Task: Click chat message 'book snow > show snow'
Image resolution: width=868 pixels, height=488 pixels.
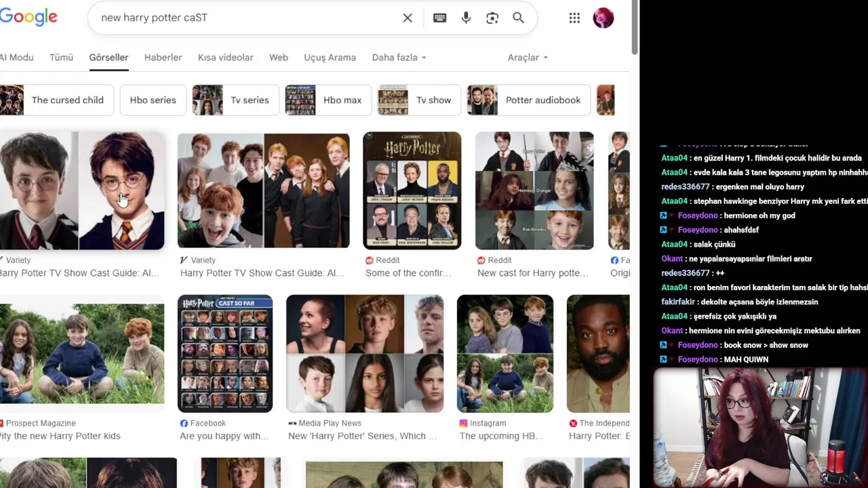Action: pyautogui.click(x=766, y=345)
